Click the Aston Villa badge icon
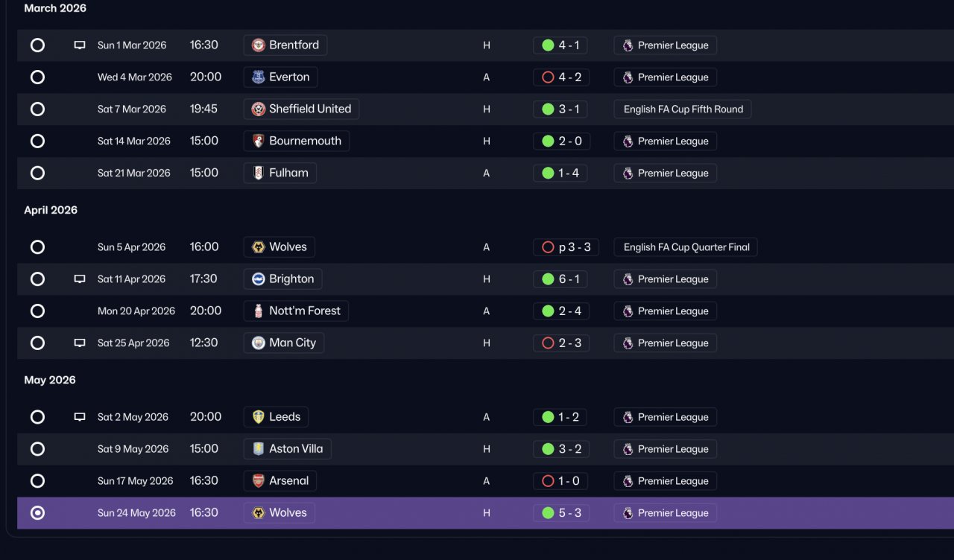 pyautogui.click(x=259, y=449)
